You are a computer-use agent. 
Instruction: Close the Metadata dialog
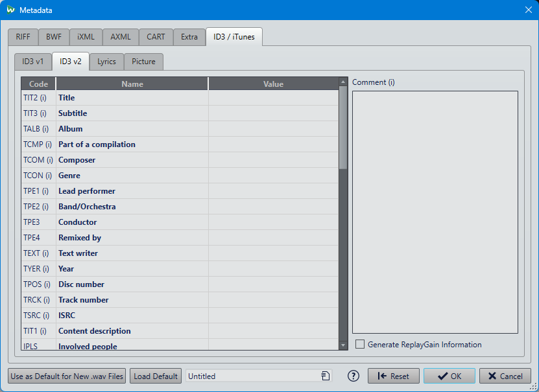(529, 10)
